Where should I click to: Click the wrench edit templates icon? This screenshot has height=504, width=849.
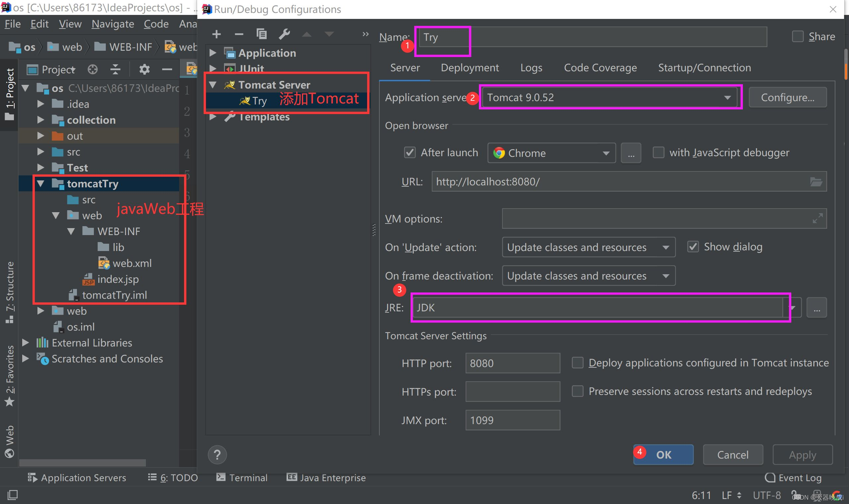[284, 34]
